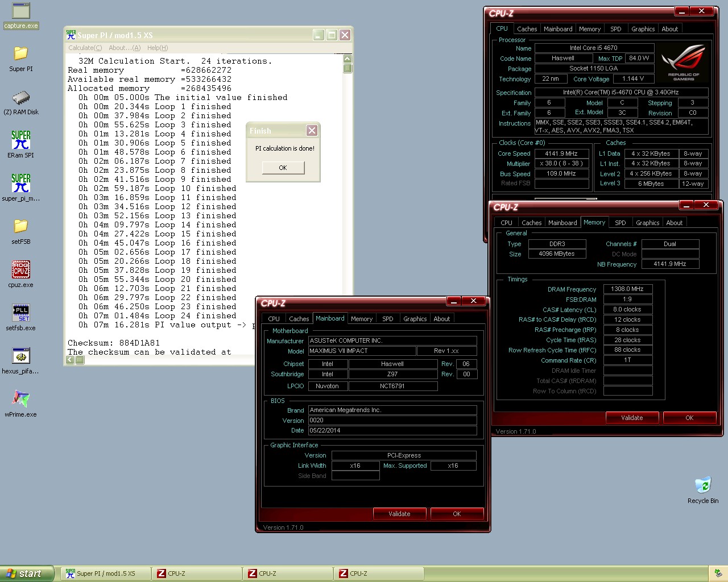Click the BIOS Version 0020 field

pos(392,420)
